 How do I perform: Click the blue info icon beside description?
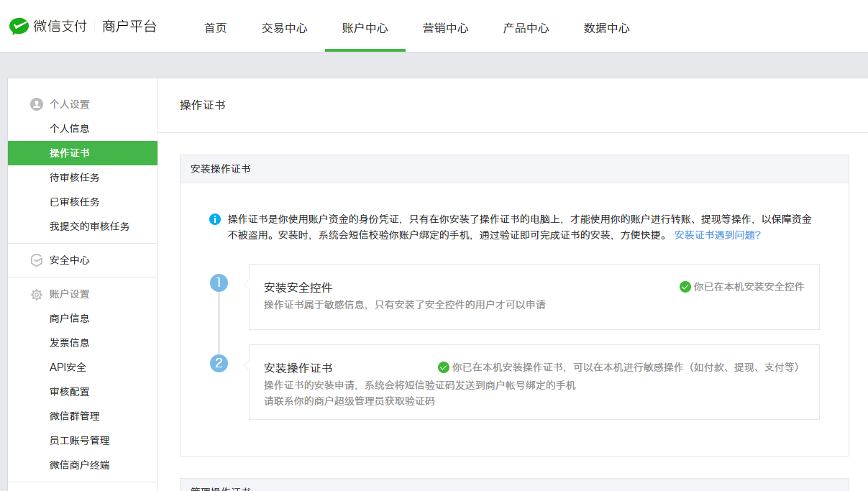(x=215, y=219)
